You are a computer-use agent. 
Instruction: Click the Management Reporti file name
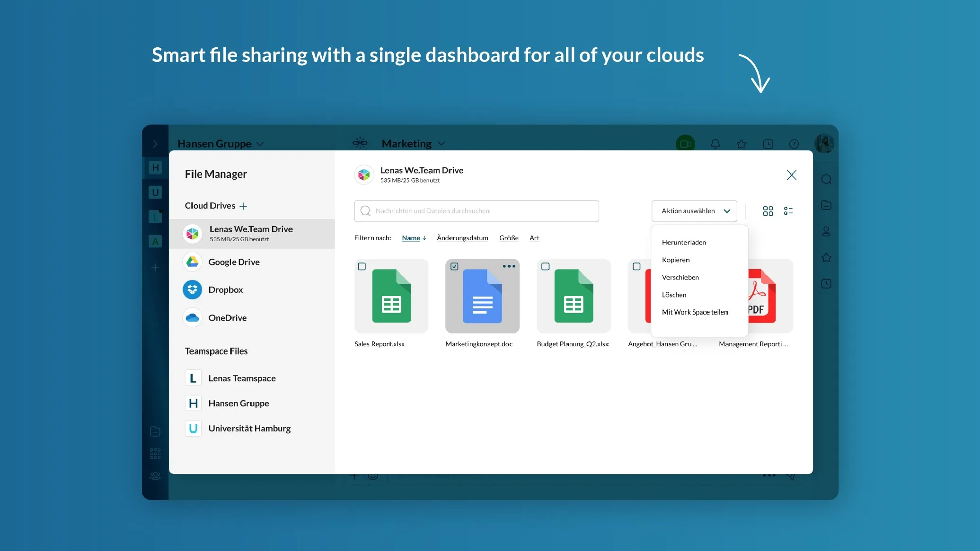(x=753, y=344)
